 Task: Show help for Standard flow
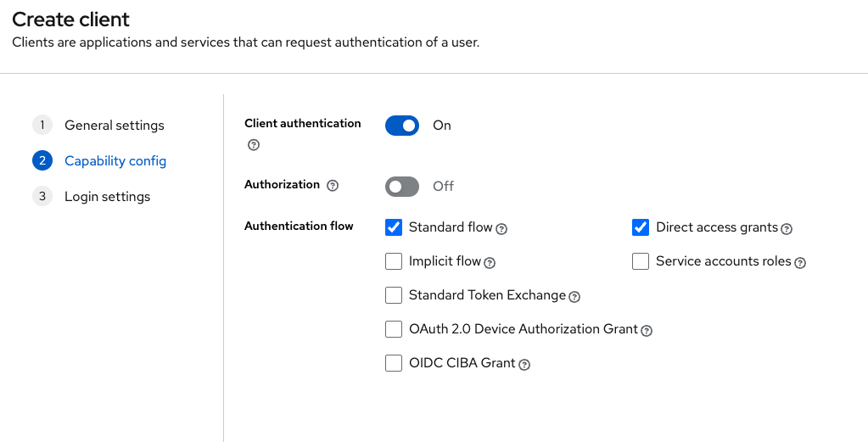point(501,229)
